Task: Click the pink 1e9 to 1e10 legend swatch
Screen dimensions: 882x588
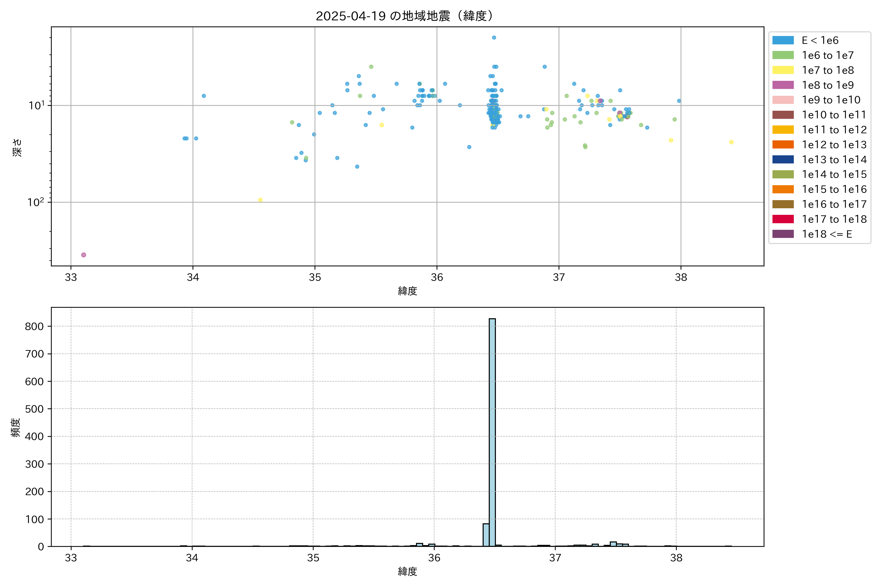Action: tap(783, 100)
